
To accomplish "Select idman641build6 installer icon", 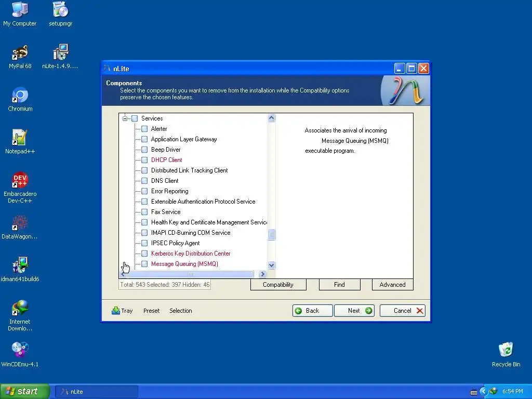I will (x=20, y=270).
